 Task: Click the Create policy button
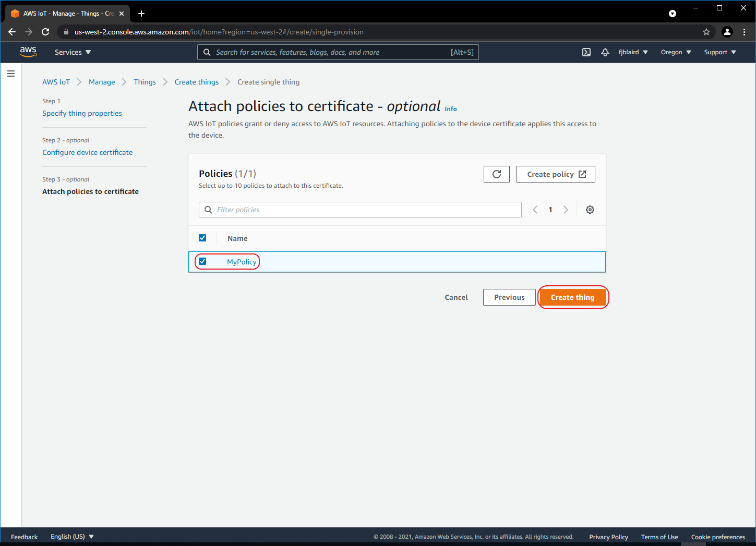pos(555,174)
